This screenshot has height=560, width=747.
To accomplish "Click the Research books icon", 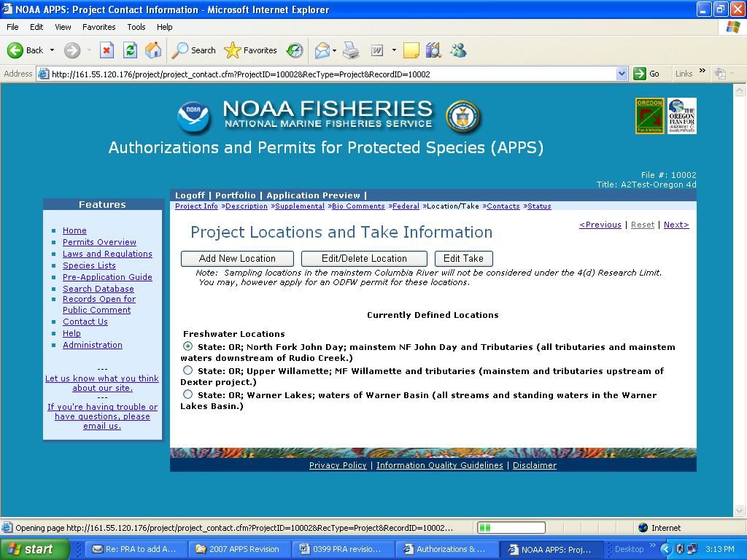I will point(433,50).
